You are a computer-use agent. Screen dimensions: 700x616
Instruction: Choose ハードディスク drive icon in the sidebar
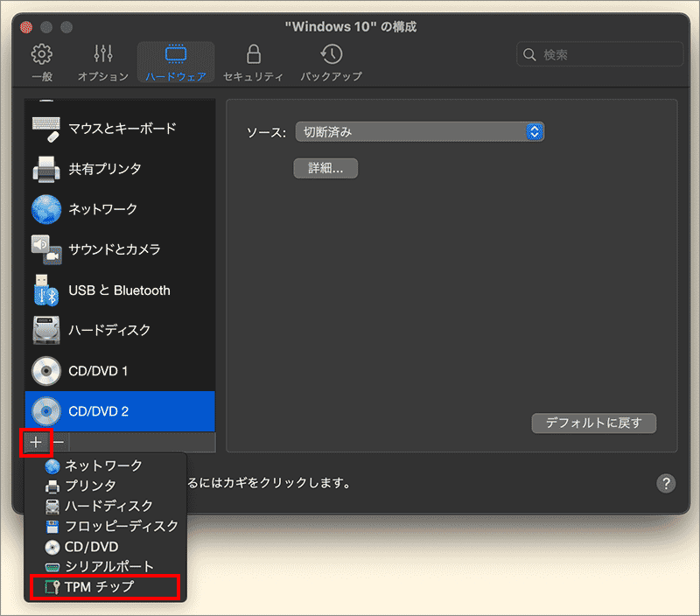(46, 331)
